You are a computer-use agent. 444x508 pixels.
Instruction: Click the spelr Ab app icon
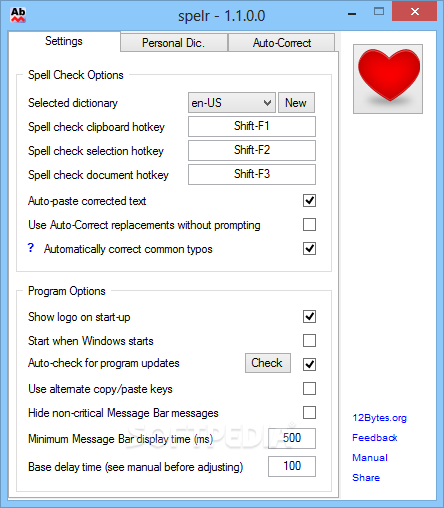tap(18, 15)
